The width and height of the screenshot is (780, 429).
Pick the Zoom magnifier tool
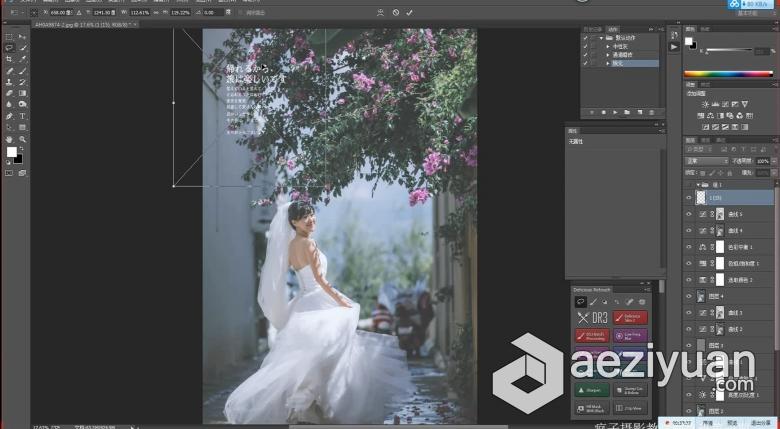pos(23,139)
